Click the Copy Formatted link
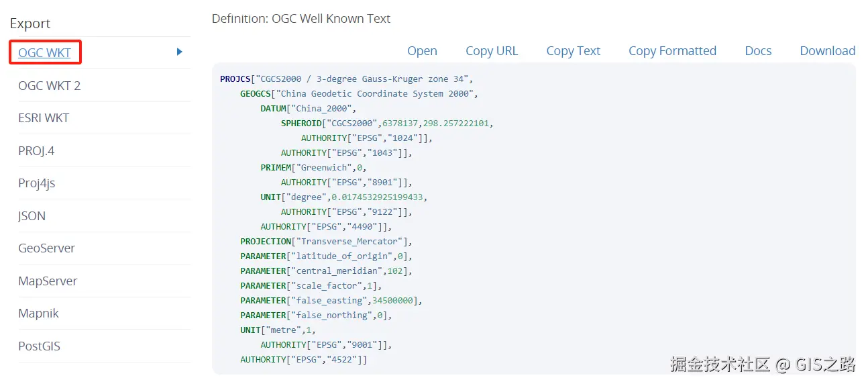Image resolution: width=868 pixels, height=386 pixels. click(x=672, y=51)
